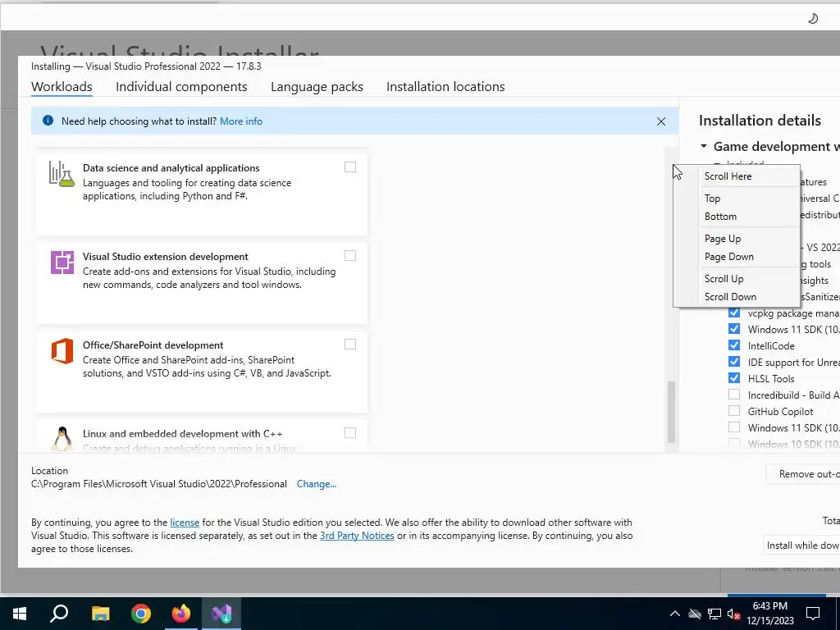Screen dimensions: 840x630
Task: Dismiss the 'Need help choosing' banner
Action: (x=661, y=121)
